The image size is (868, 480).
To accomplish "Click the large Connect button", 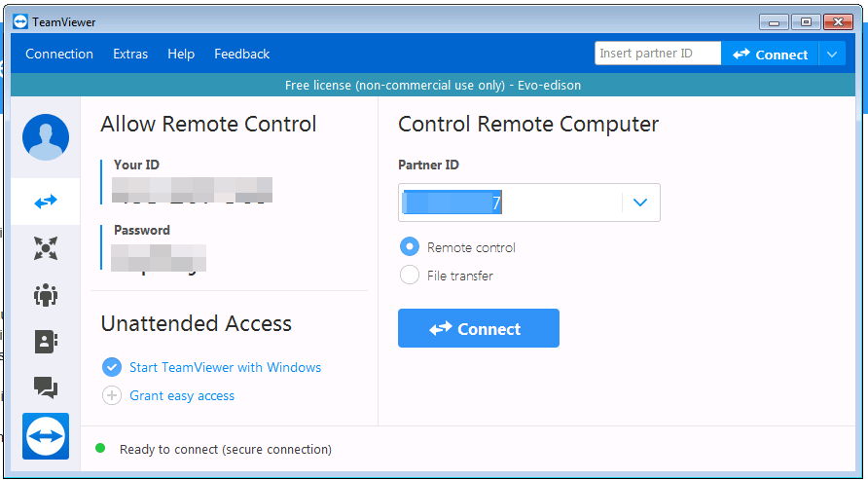I will point(479,328).
